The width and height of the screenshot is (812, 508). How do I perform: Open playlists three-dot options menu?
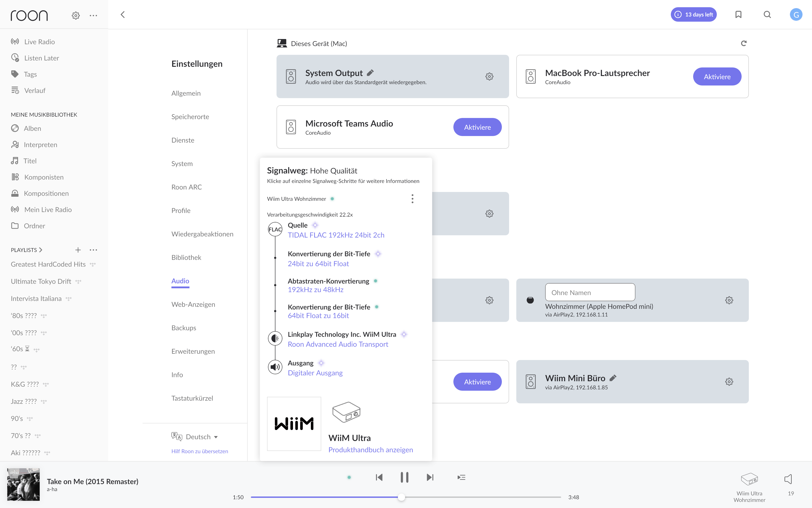pyautogui.click(x=93, y=250)
